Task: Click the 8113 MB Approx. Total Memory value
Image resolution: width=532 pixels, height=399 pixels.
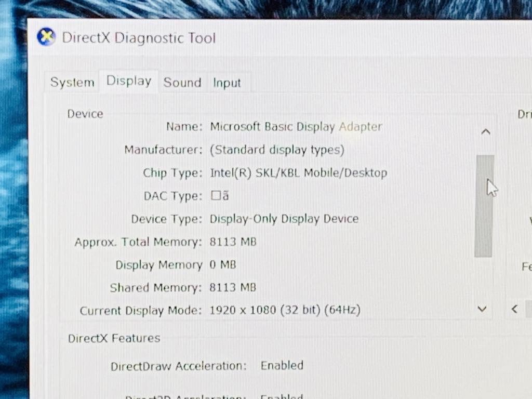Action: [x=233, y=242]
